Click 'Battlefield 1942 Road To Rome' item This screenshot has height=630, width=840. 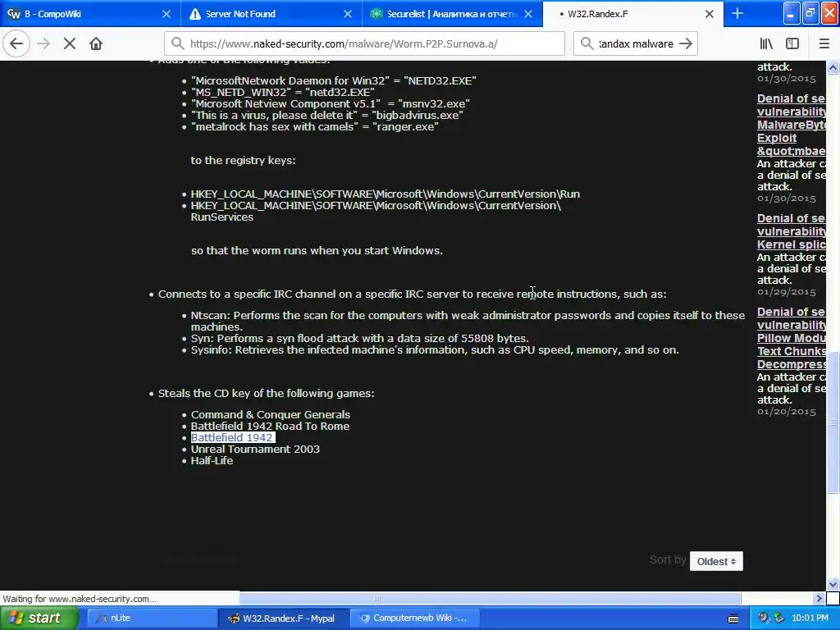coord(270,427)
